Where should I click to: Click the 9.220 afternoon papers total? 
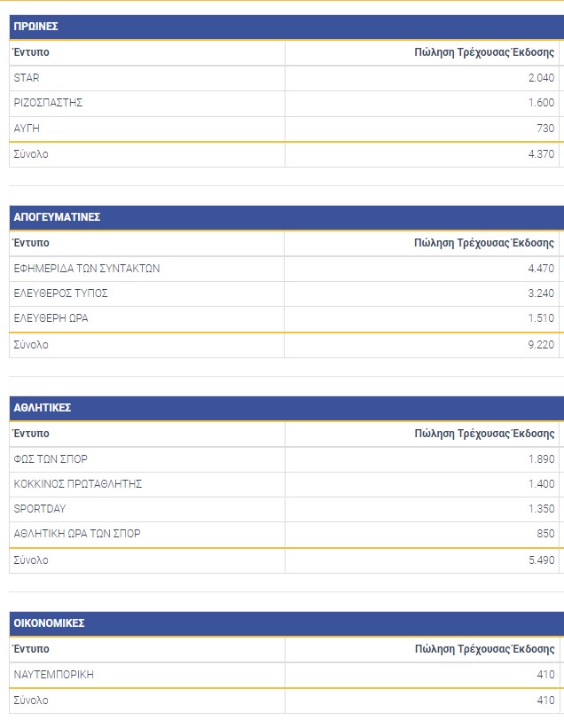pos(541,345)
